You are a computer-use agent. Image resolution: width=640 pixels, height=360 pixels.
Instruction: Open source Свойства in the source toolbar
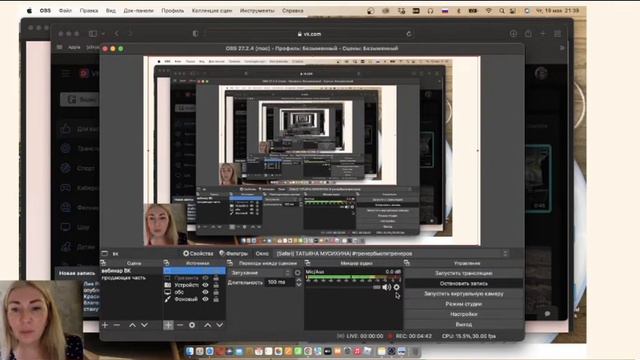[198, 253]
